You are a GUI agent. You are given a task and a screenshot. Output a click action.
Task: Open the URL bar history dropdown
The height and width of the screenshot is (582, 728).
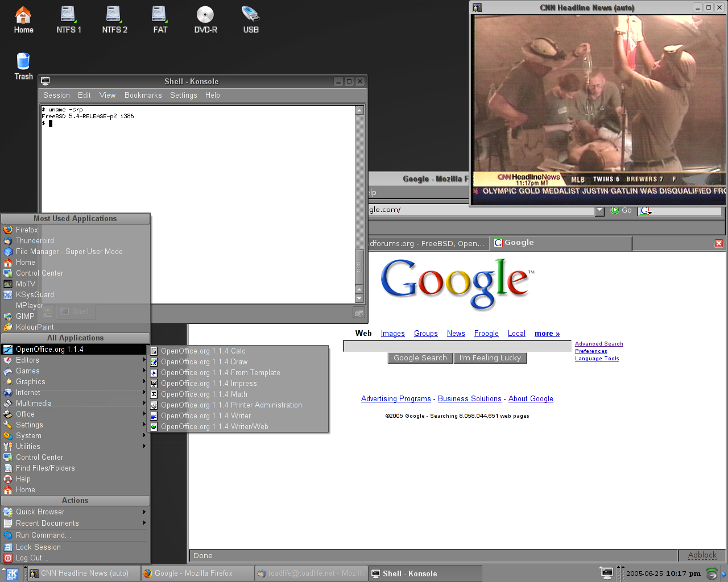[x=599, y=211]
